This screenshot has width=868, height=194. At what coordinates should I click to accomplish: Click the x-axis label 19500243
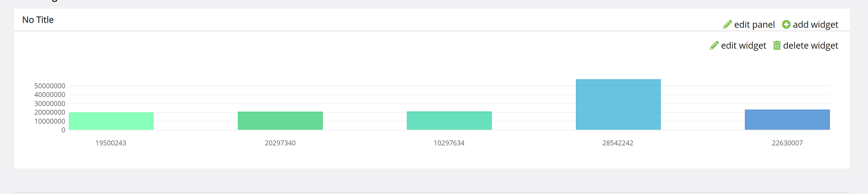[111, 143]
